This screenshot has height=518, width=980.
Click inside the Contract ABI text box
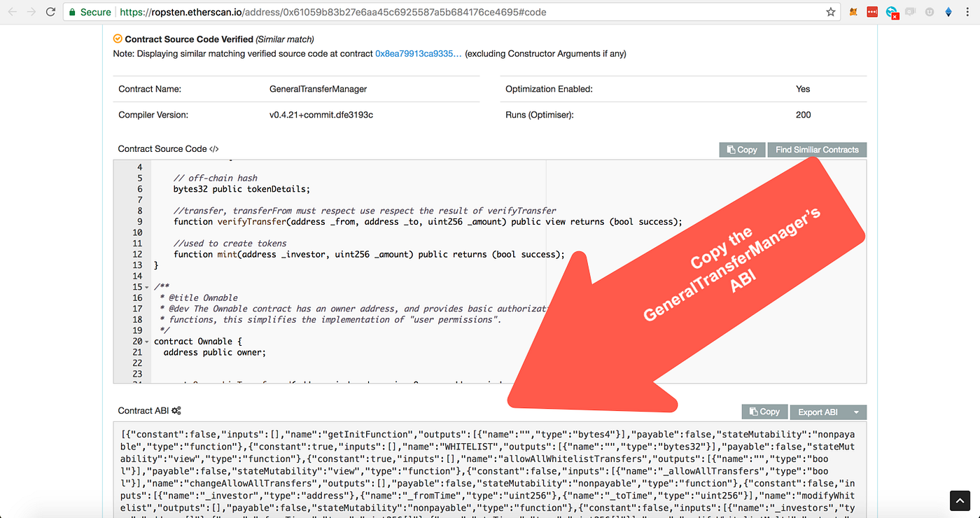click(x=490, y=470)
